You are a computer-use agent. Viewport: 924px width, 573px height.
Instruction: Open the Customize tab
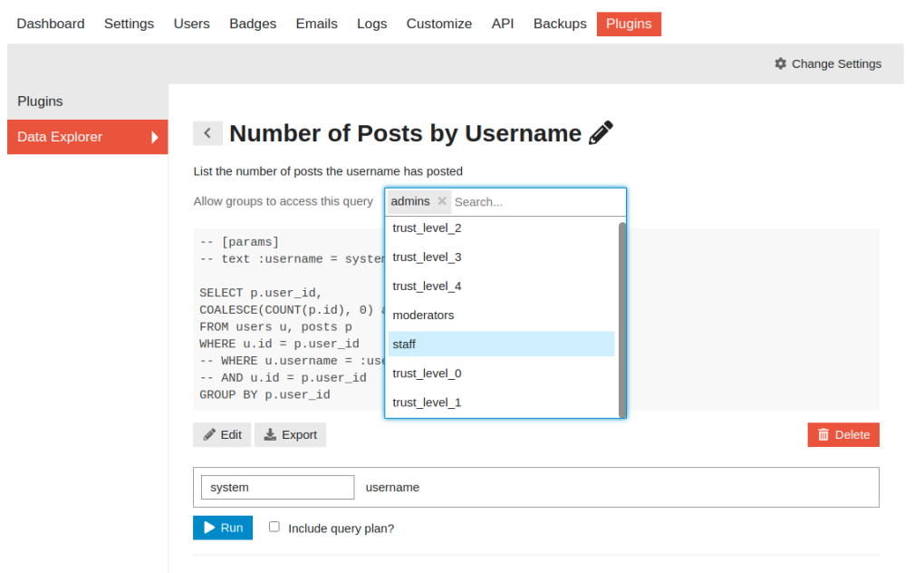pyautogui.click(x=439, y=24)
